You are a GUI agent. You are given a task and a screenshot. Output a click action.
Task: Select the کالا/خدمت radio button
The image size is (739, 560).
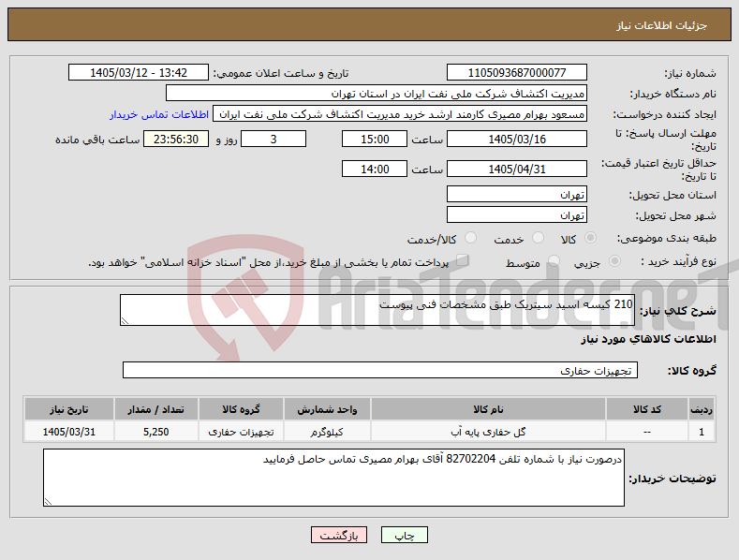pos(470,238)
